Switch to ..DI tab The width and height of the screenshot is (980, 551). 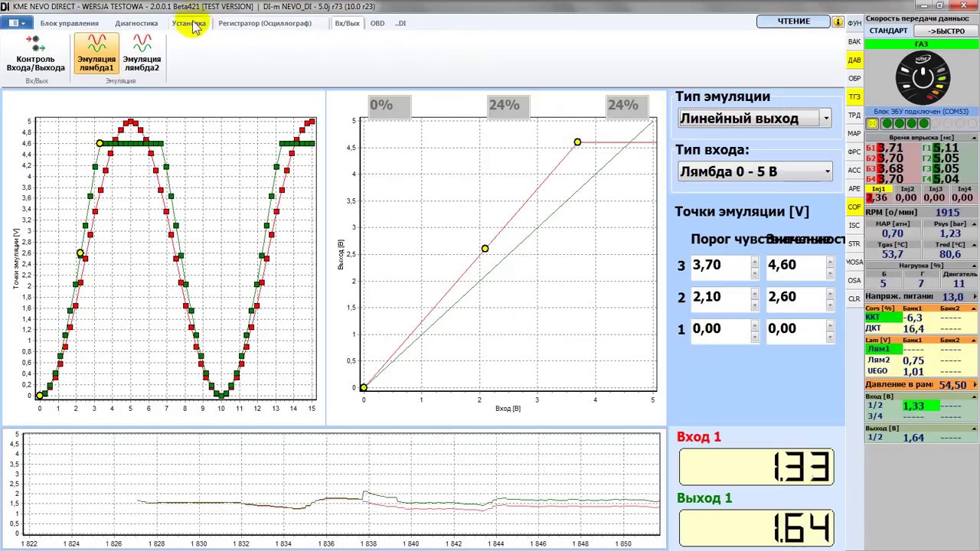[400, 23]
